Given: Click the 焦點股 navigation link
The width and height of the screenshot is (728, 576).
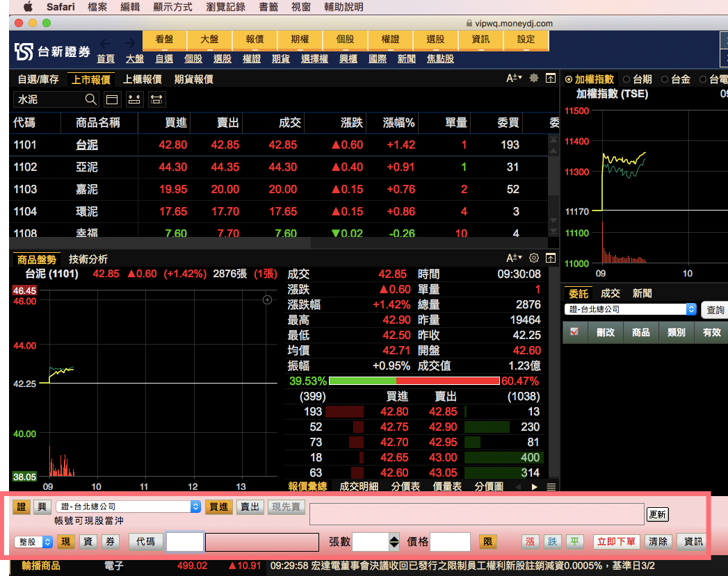Looking at the screenshot, I should click(x=440, y=59).
